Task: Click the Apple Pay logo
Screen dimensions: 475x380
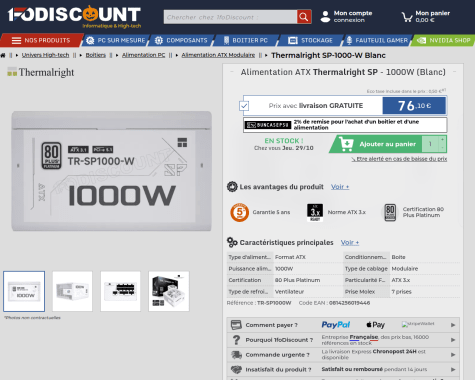Action: click(x=375, y=324)
